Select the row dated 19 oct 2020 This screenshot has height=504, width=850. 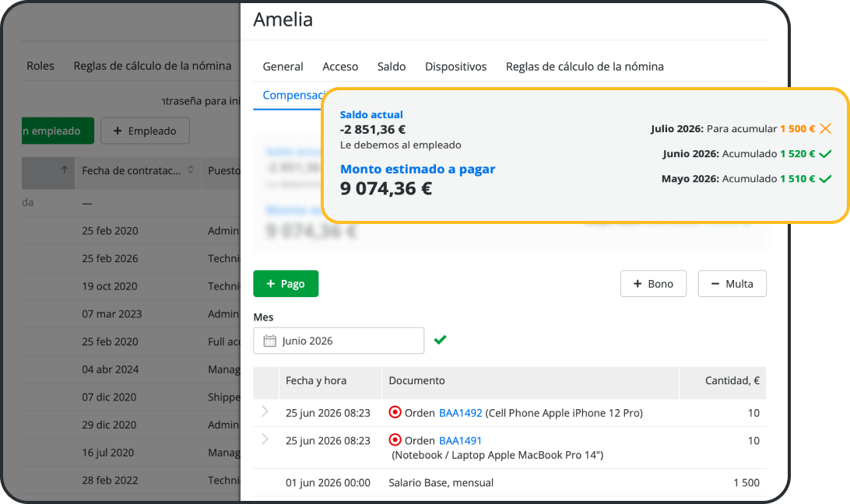[131, 286]
